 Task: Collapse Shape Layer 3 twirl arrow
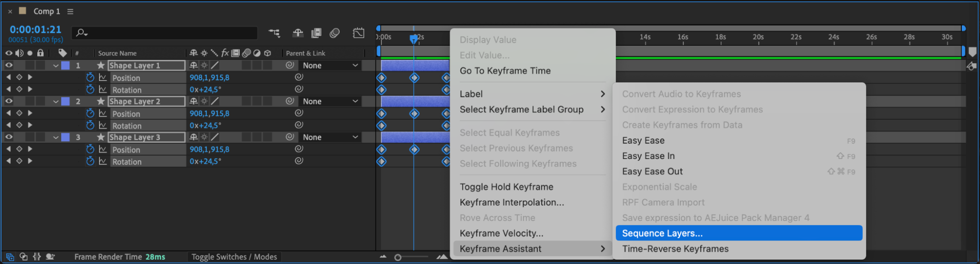pos(56,137)
